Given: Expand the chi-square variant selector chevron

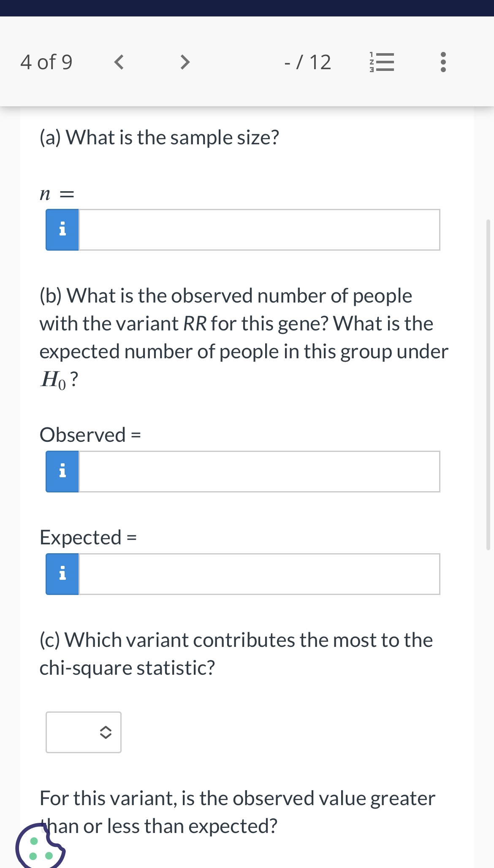Looking at the screenshot, I should click(106, 732).
